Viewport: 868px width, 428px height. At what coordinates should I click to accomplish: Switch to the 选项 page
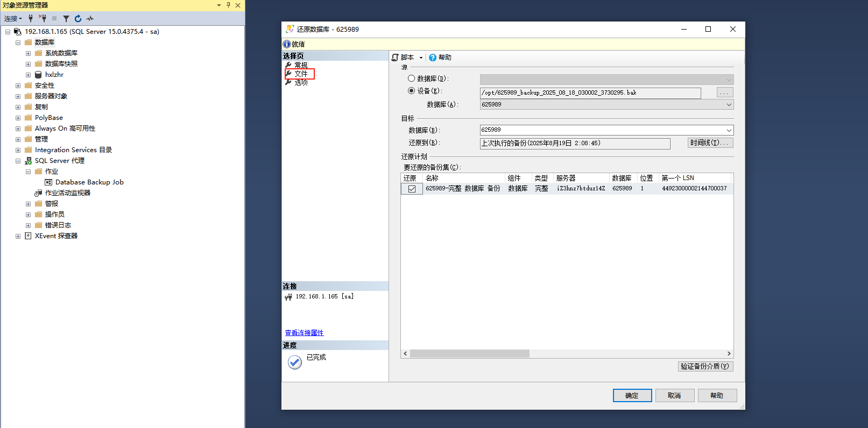(301, 82)
